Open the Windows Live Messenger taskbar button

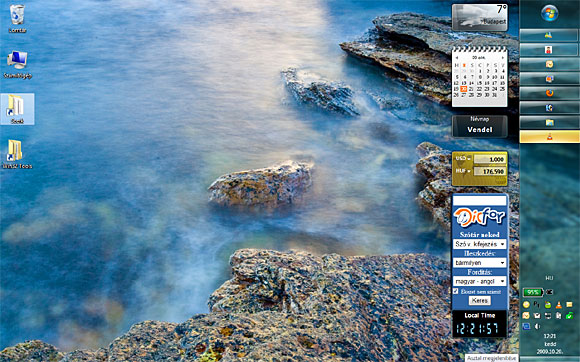pyautogui.click(x=550, y=35)
